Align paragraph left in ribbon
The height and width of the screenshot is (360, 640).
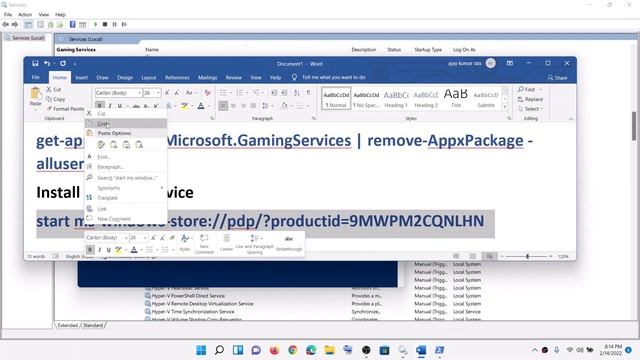(223, 106)
